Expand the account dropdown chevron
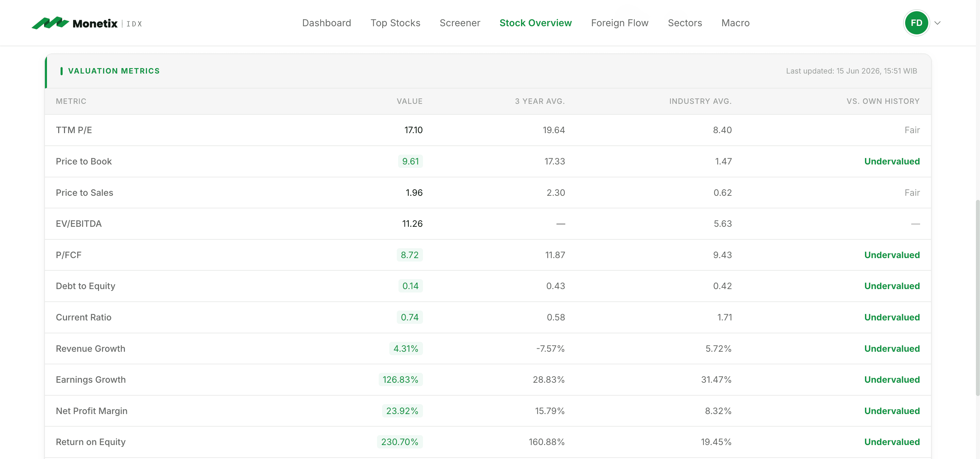 tap(937, 23)
